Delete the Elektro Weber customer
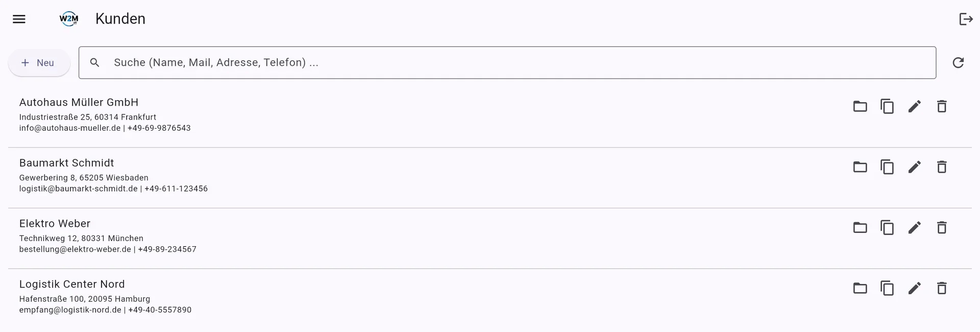Viewport: 980px width, 332px height. pos(942,227)
